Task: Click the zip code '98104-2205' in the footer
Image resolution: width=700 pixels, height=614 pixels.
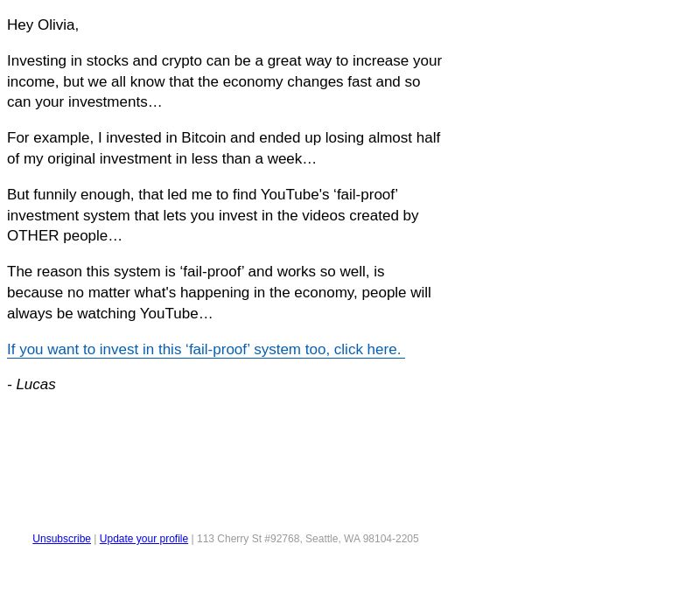Action: (390, 539)
